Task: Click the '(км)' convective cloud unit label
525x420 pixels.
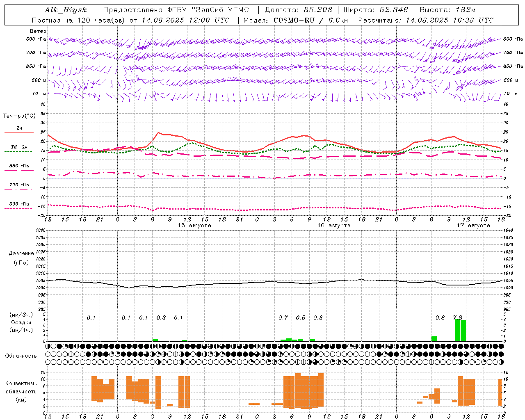Action: tap(21, 399)
